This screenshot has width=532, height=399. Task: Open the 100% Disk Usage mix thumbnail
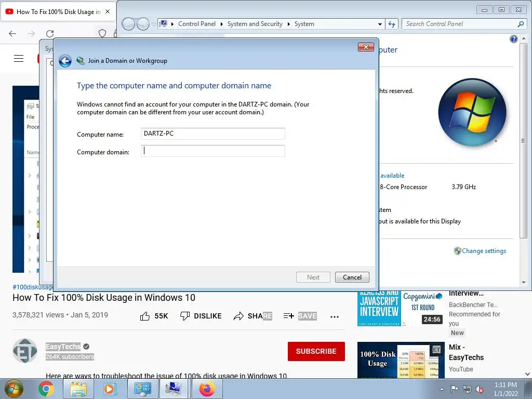click(x=401, y=361)
